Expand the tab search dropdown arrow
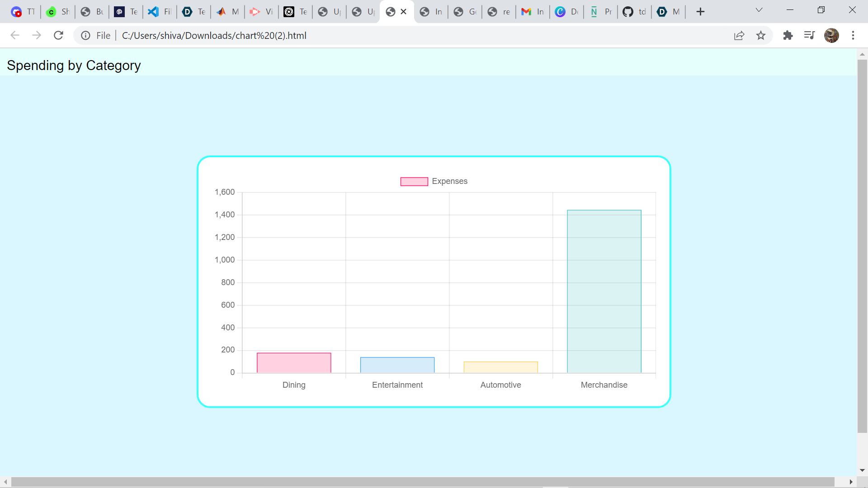868x488 pixels. [759, 10]
